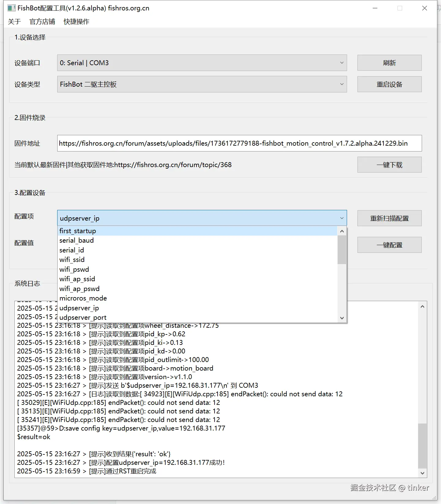Click the 刷新 button
This screenshot has width=441, height=504.
point(389,63)
